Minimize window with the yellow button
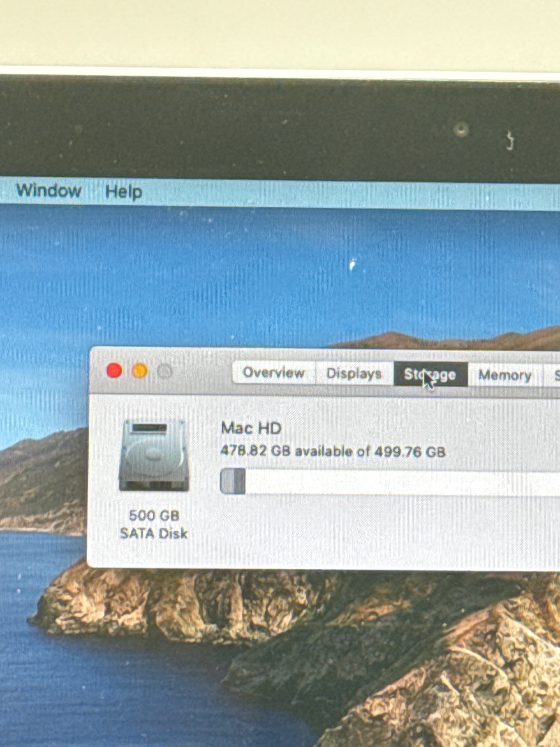Image resolution: width=560 pixels, height=747 pixels. click(x=140, y=371)
